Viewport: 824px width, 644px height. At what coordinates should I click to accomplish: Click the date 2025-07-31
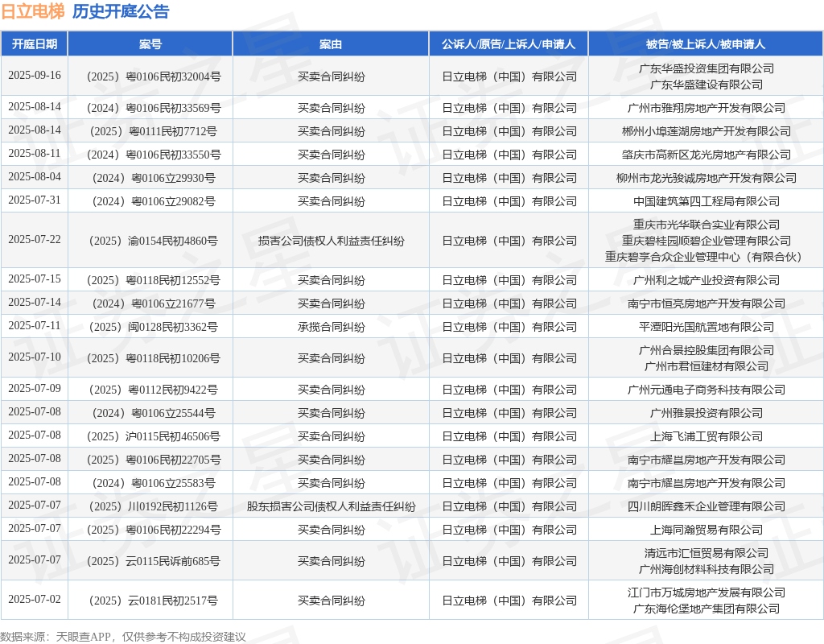pyautogui.click(x=34, y=200)
